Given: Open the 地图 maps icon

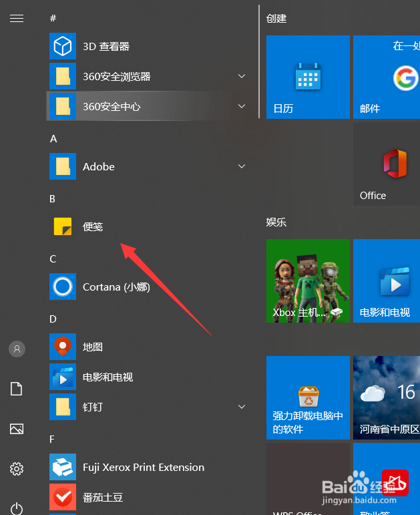Looking at the screenshot, I should [63, 347].
